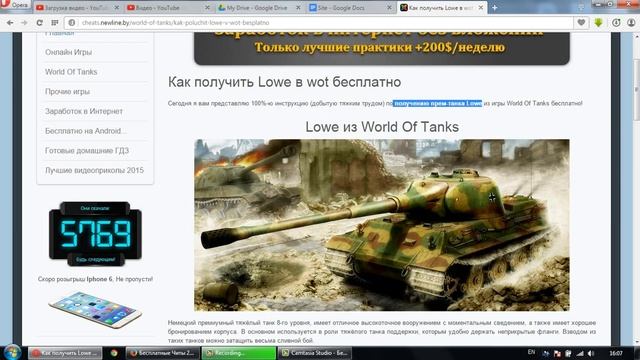Go forward to the next page
This screenshot has height=360, width=640.
point(24,23)
